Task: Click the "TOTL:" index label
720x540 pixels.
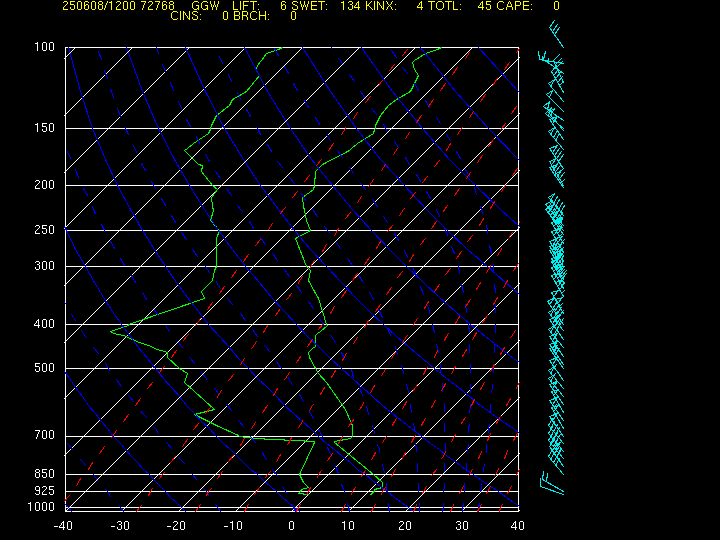Action: pyautogui.click(x=444, y=6)
